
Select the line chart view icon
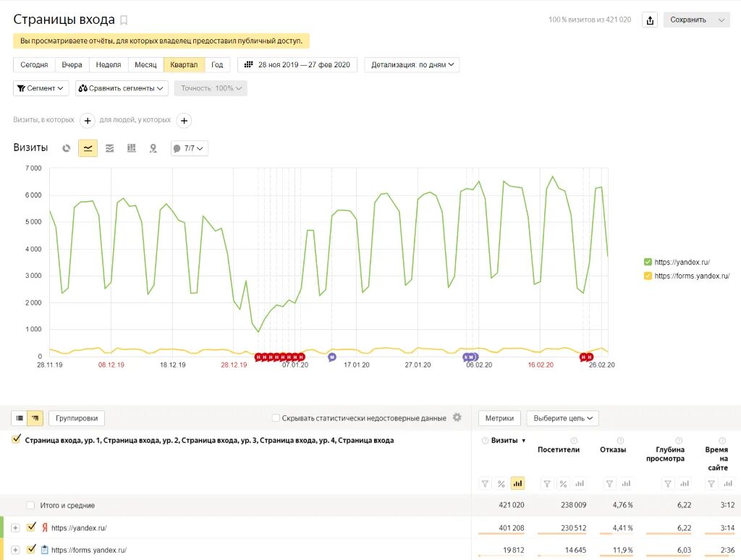coord(88,148)
